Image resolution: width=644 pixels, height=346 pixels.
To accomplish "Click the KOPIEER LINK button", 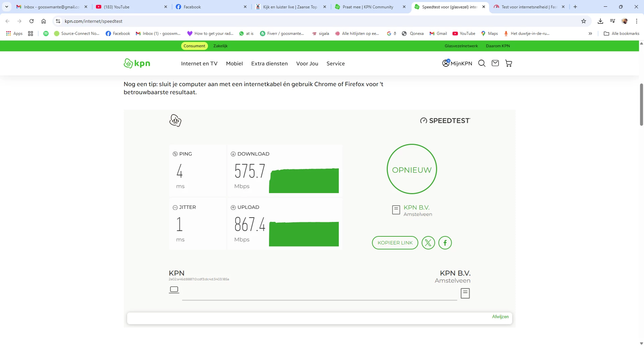I will (x=395, y=243).
